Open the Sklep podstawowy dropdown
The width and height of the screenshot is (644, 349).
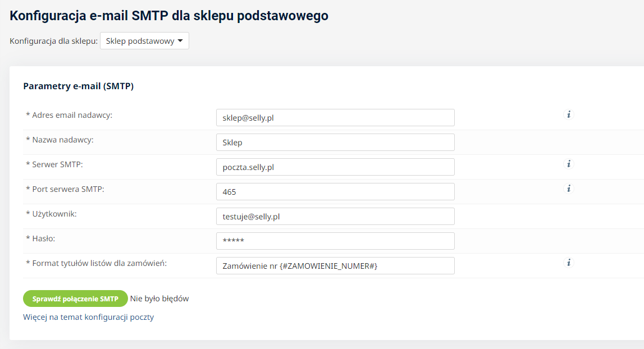click(144, 41)
